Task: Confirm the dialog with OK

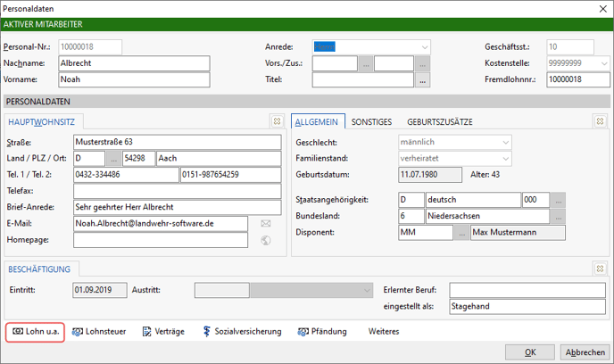Action: coord(530,352)
